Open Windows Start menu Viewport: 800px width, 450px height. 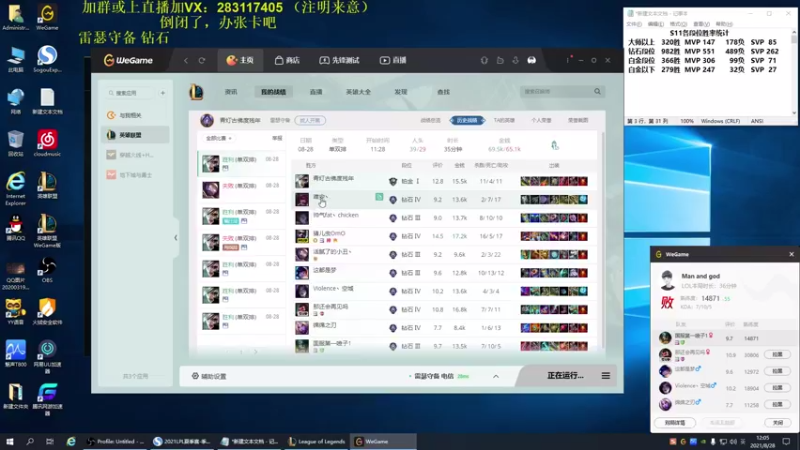[x=10, y=441]
